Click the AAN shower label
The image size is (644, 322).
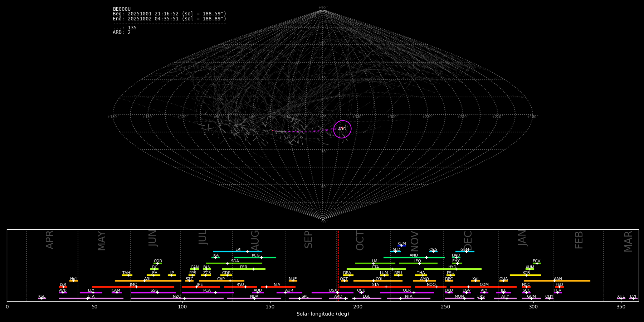pyautogui.click(x=558, y=279)
